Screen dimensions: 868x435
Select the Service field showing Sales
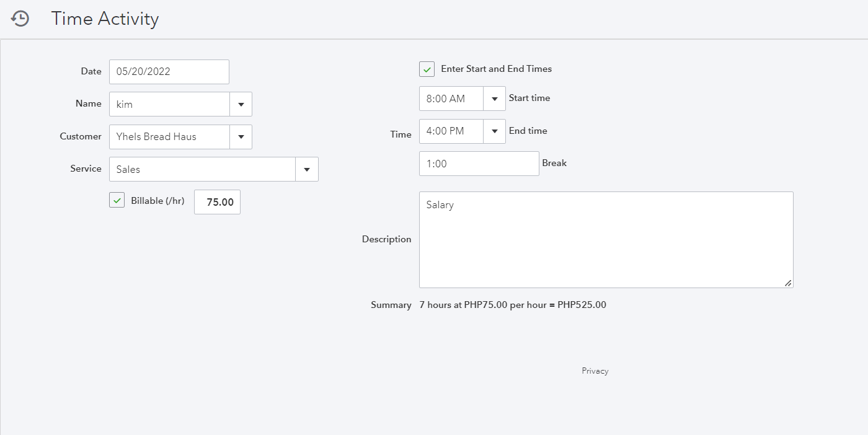pyautogui.click(x=202, y=169)
